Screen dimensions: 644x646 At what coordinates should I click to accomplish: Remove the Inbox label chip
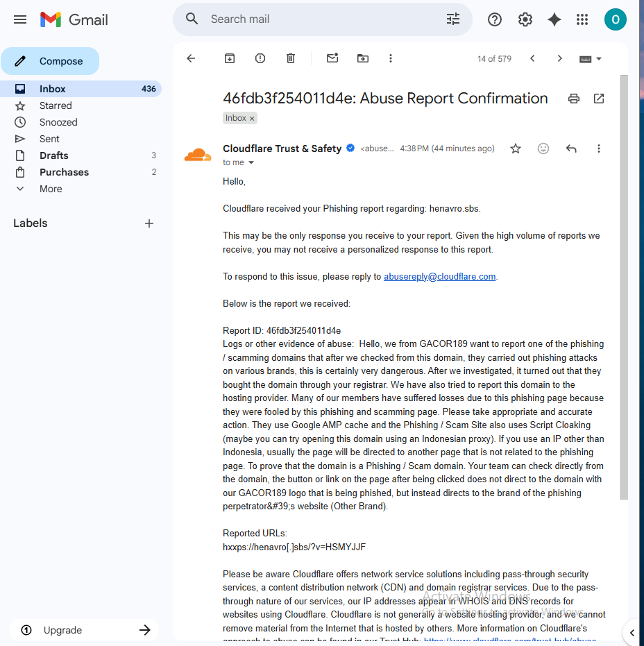[x=252, y=119]
